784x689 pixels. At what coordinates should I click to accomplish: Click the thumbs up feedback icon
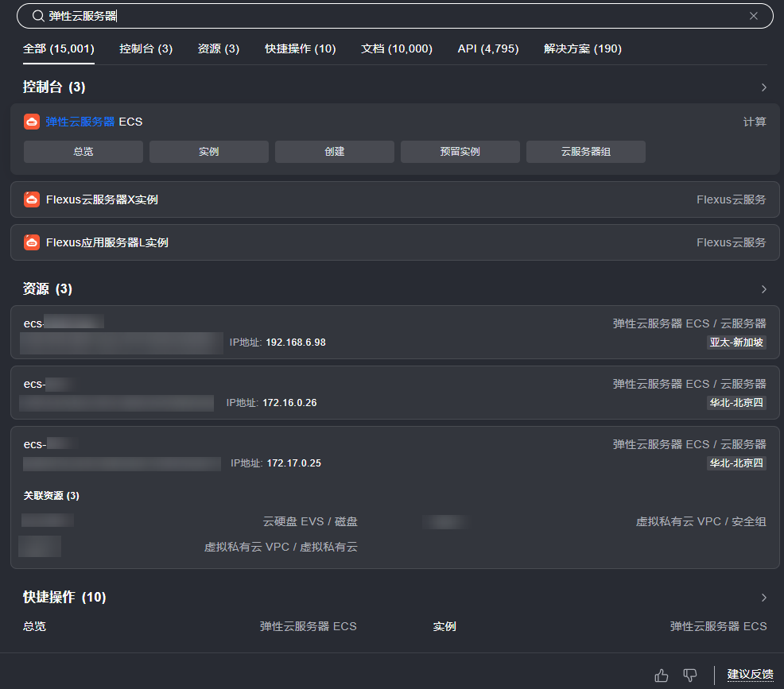[662, 675]
